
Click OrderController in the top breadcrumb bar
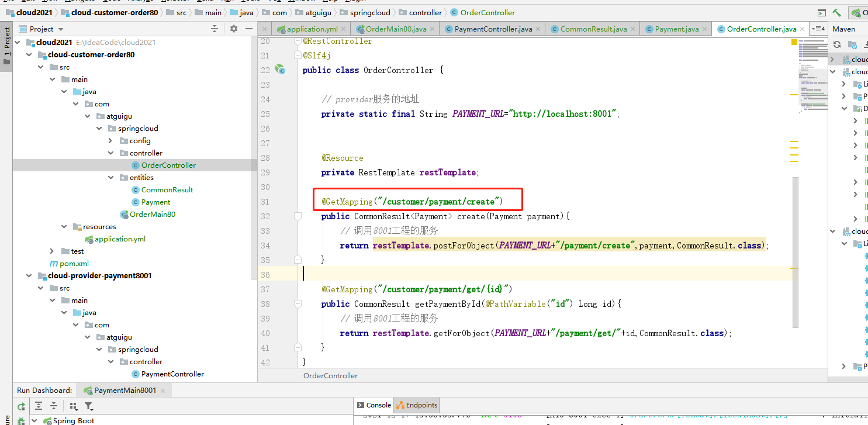click(x=483, y=12)
